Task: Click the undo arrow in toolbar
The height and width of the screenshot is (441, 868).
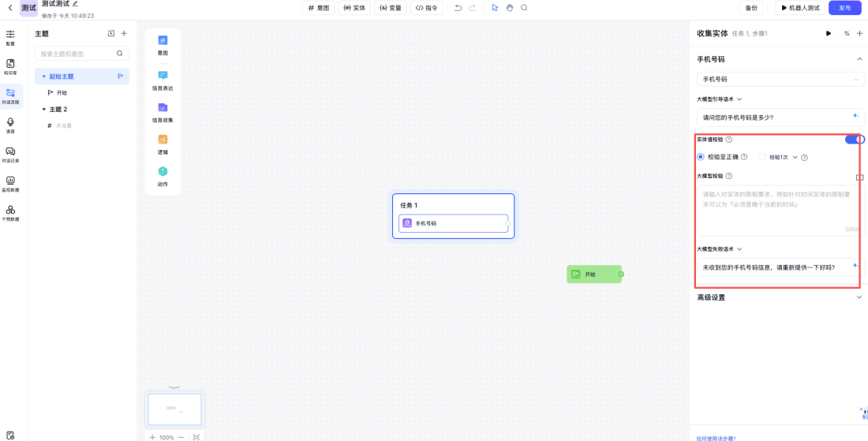Action: (458, 8)
